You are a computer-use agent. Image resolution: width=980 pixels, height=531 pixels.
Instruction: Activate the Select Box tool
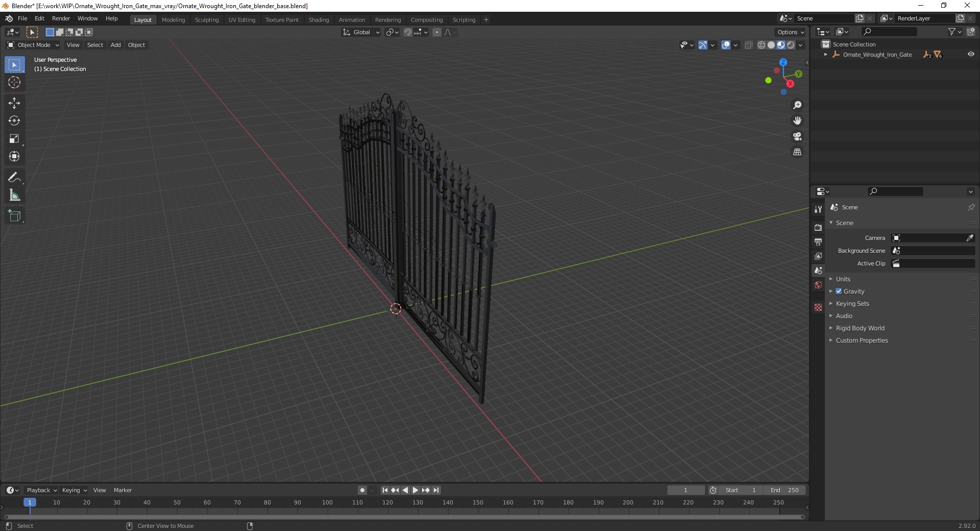click(14, 65)
